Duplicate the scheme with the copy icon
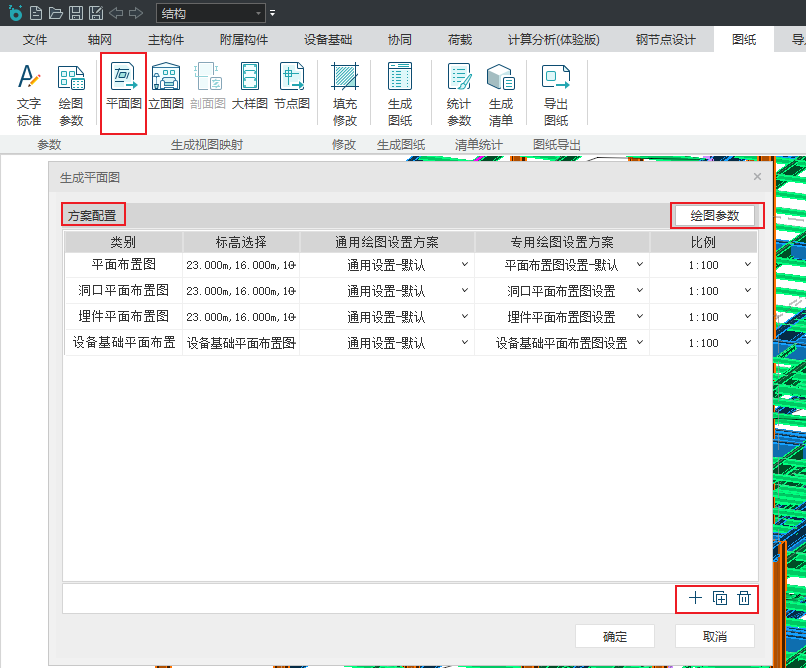This screenshot has height=668, width=806. tap(720, 598)
